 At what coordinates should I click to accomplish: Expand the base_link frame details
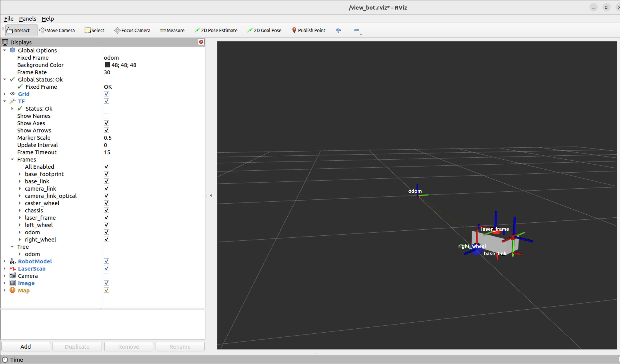(x=20, y=181)
